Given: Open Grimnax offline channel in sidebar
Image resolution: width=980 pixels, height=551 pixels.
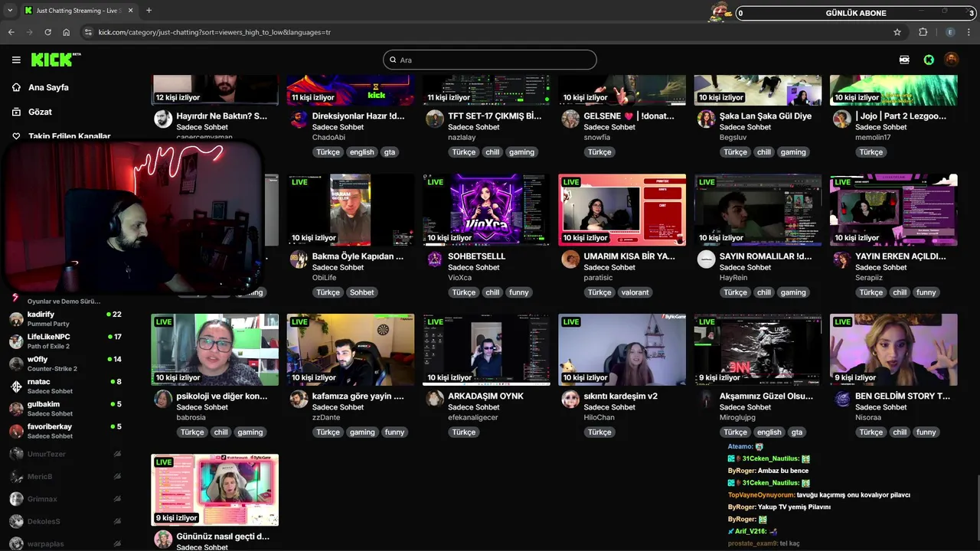Looking at the screenshot, I should click(x=43, y=499).
